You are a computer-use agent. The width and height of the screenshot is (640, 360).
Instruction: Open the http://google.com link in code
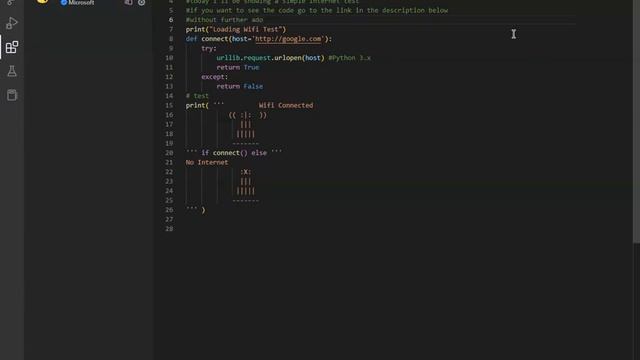(x=288, y=39)
